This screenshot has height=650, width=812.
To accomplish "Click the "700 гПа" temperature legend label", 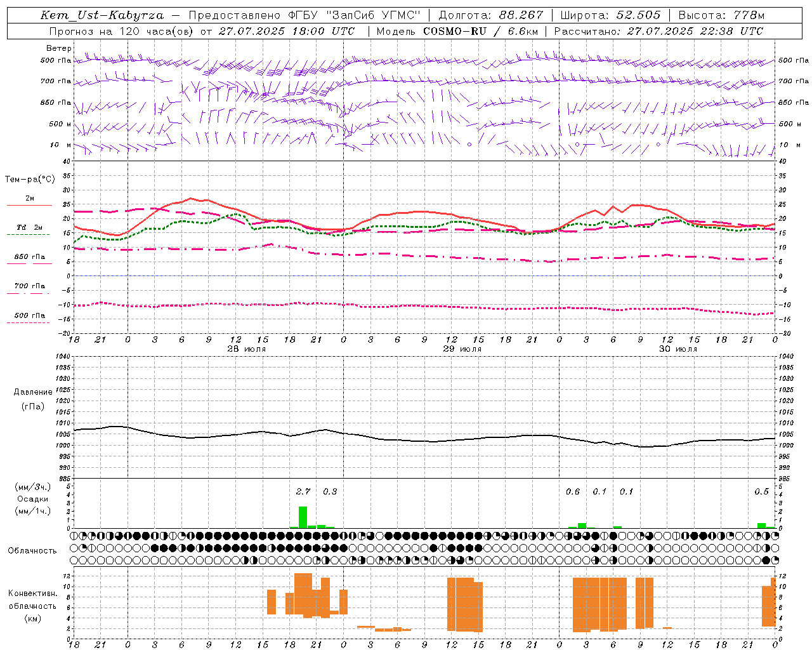I will pos(30,286).
